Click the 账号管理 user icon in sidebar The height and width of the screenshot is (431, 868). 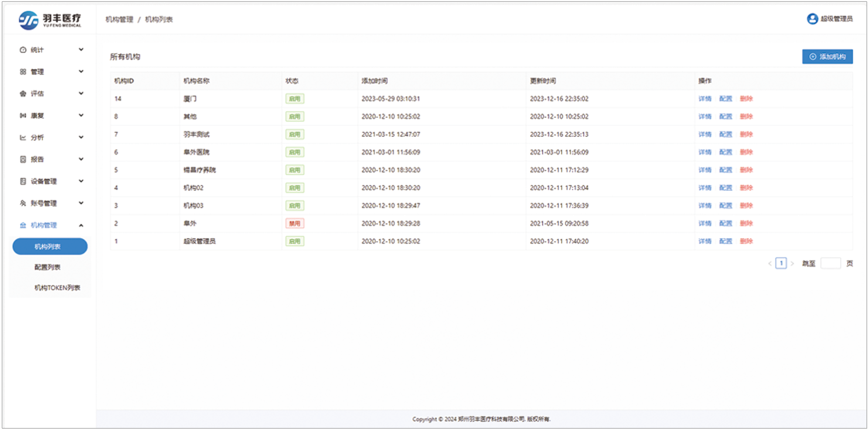[23, 203]
